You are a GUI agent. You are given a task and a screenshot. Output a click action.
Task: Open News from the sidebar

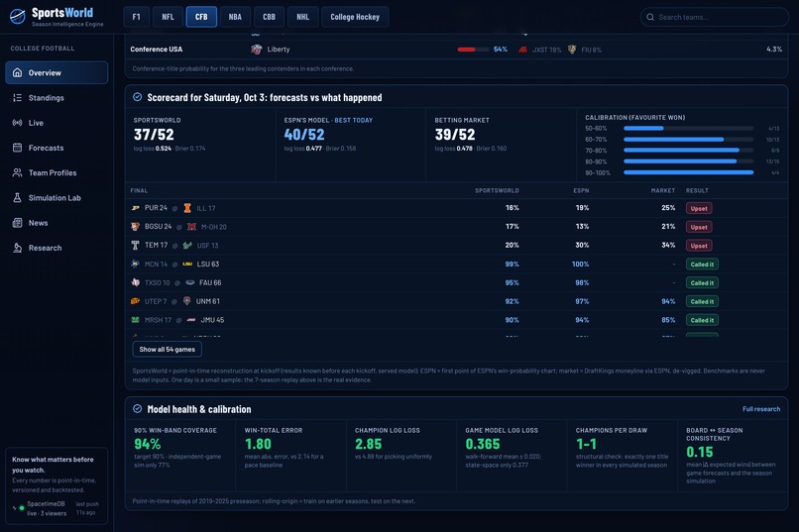point(57,223)
